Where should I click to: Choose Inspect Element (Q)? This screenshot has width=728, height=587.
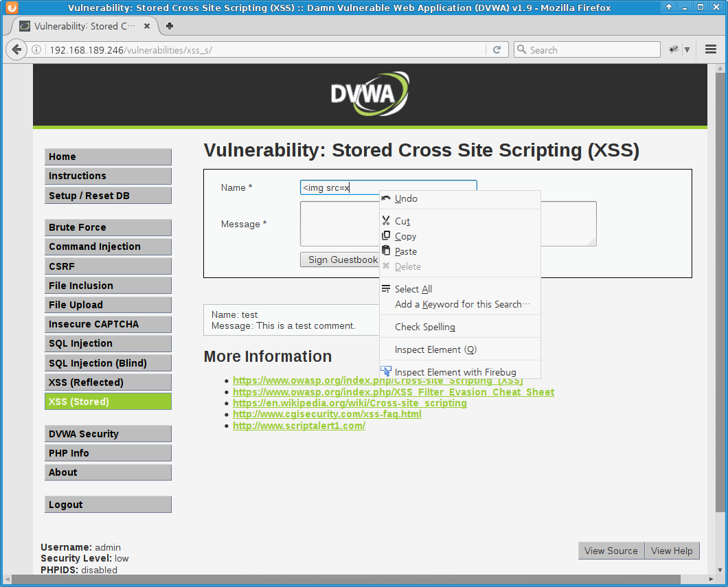pyautogui.click(x=460, y=349)
